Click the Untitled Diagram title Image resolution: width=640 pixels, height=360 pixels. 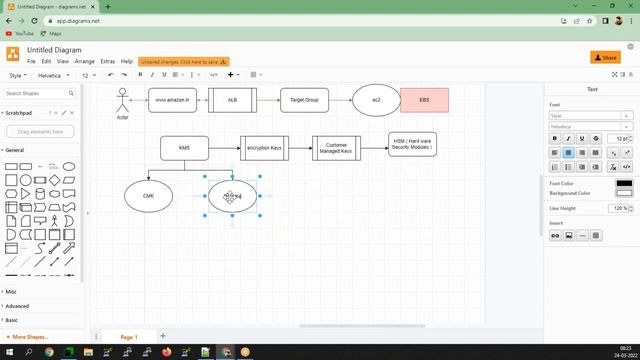(x=54, y=50)
